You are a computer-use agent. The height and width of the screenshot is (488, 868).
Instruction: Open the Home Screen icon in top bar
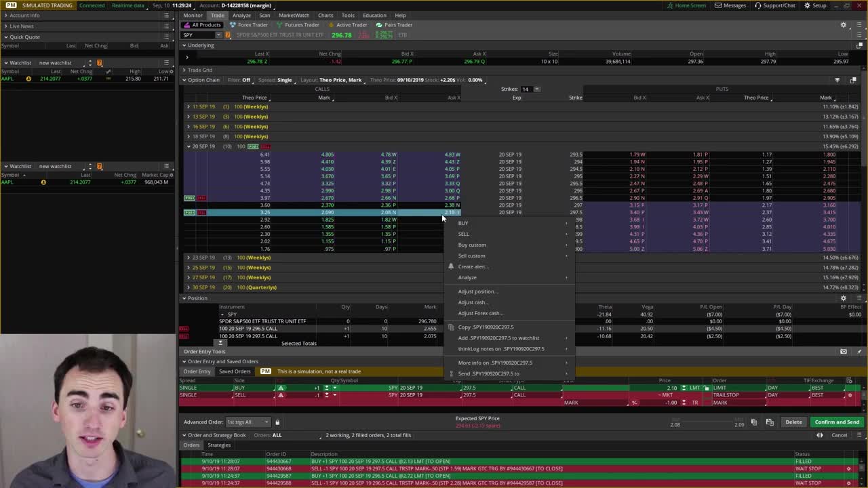tap(669, 5)
